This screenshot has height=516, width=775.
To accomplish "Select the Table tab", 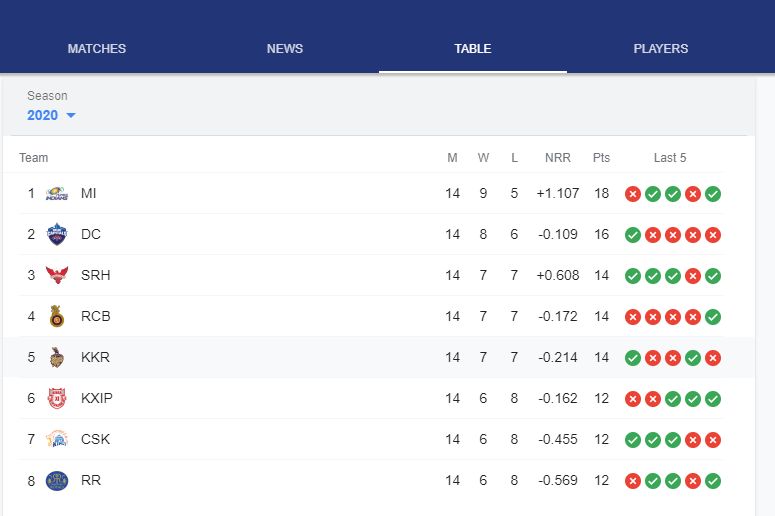I will (x=473, y=48).
